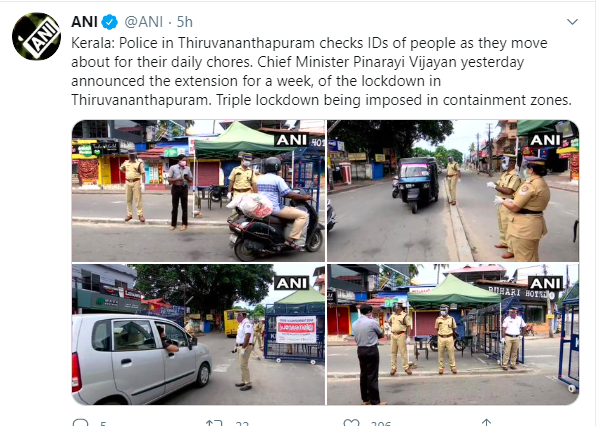Click the share upload arrow icon
Screen dimensions: 596x426
(x=486, y=423)
